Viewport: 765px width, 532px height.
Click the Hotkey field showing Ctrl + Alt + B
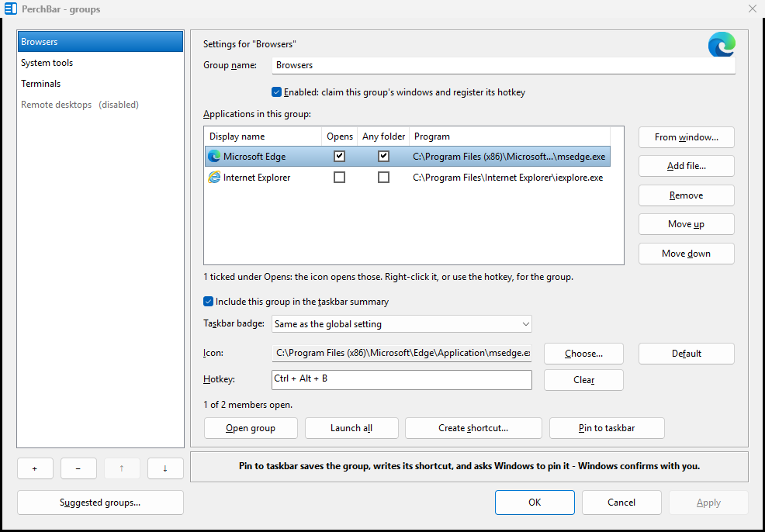[x=402, y=380]
